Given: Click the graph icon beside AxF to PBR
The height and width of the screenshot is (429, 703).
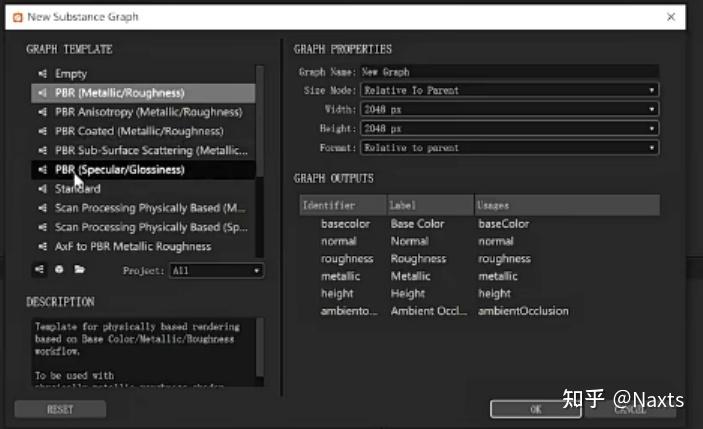Looking at the screenshot, I should [x=43, y=247].
